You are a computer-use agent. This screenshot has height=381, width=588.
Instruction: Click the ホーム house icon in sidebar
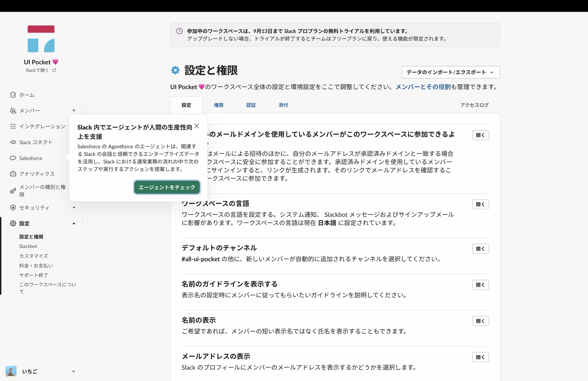pyautogui.click(x=13, y=95)
